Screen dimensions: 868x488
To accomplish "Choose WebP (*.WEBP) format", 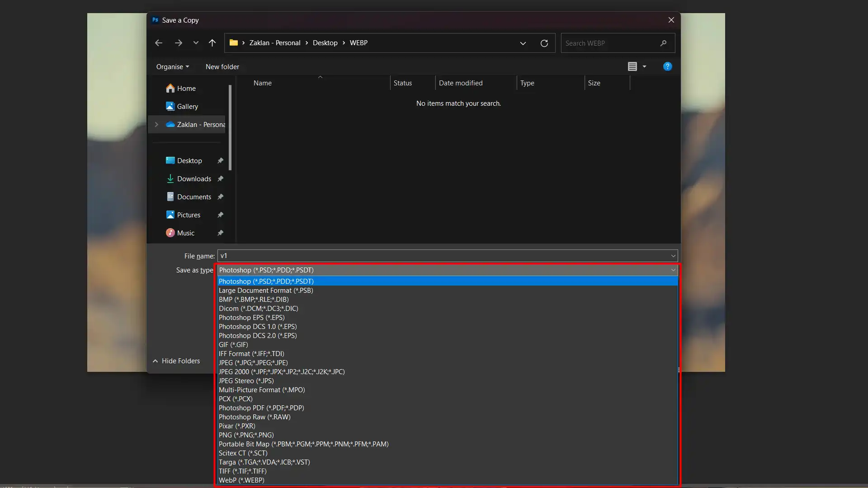I will pos(448,480).
